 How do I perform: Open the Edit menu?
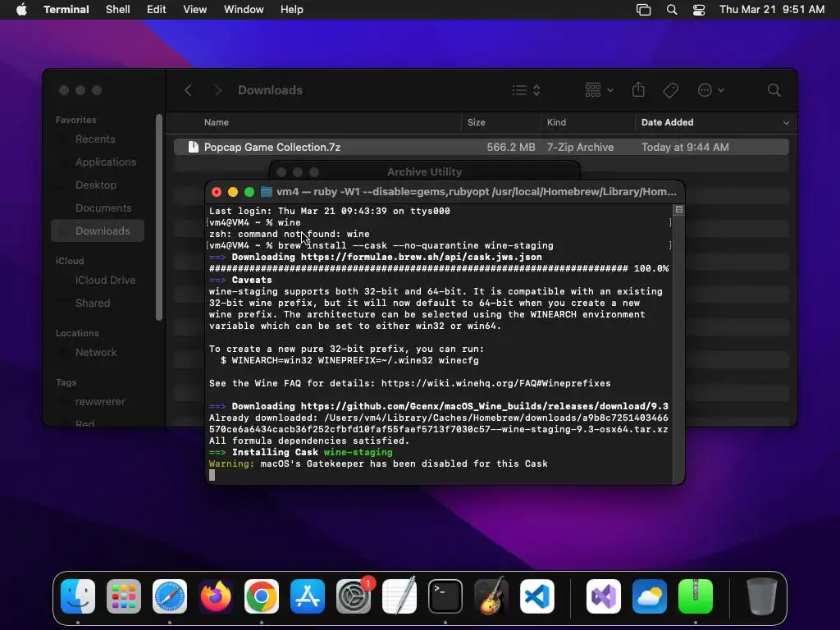coord(157,10)
